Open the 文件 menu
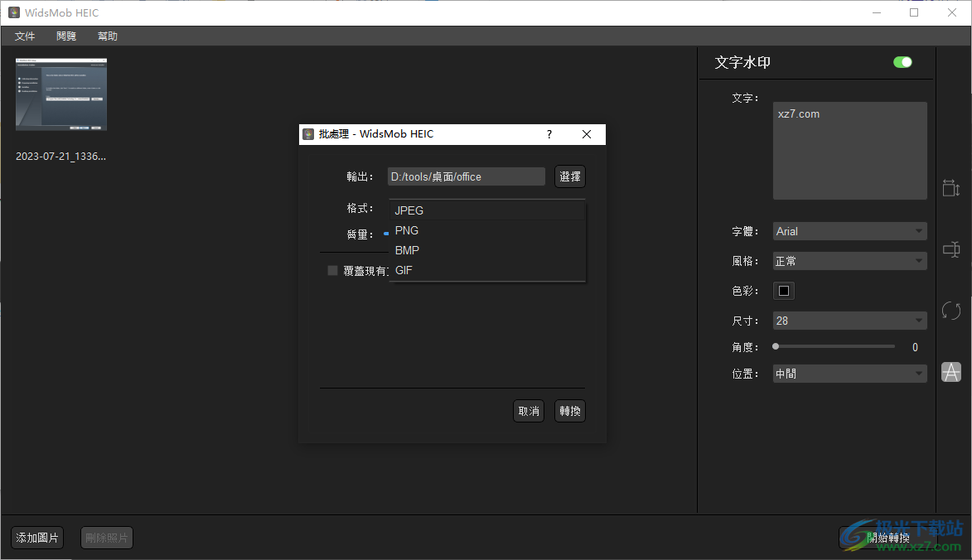Screen dimensions: 972x560 click(25, 36)
